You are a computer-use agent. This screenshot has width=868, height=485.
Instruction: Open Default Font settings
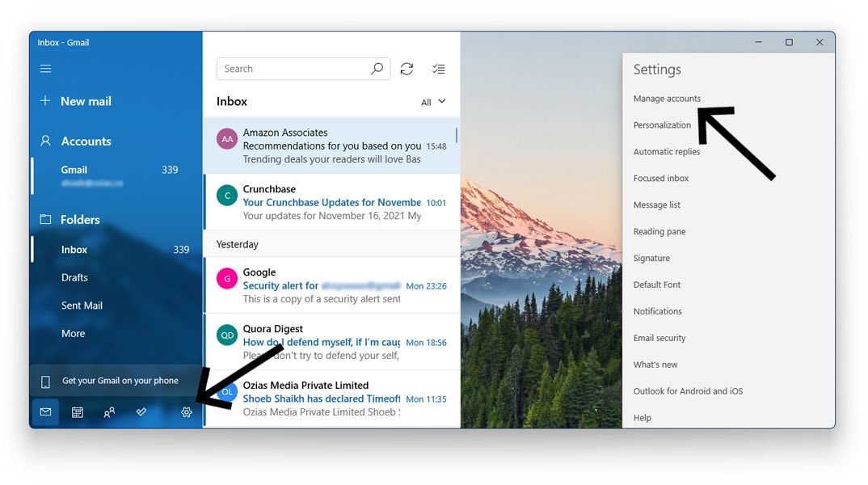point(657,285)
